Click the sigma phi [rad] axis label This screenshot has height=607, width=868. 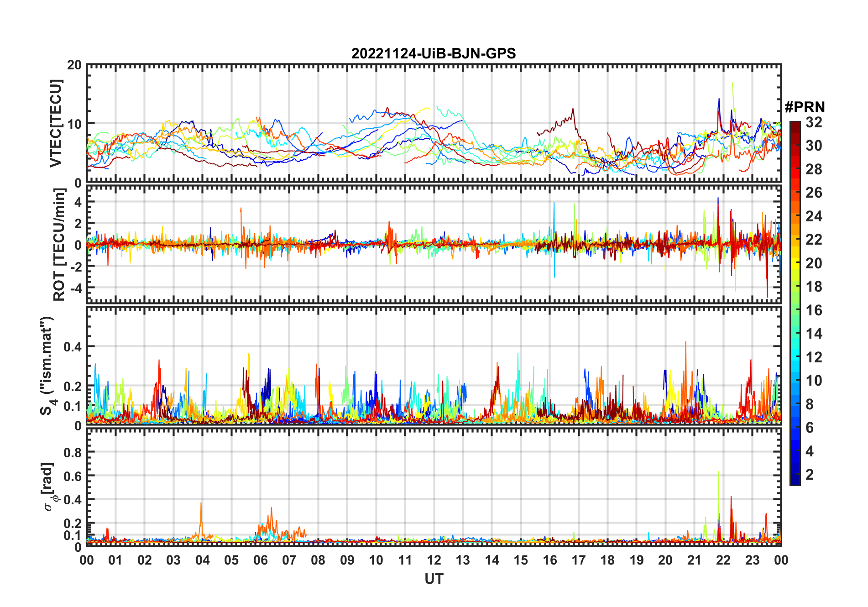(48, 487)
